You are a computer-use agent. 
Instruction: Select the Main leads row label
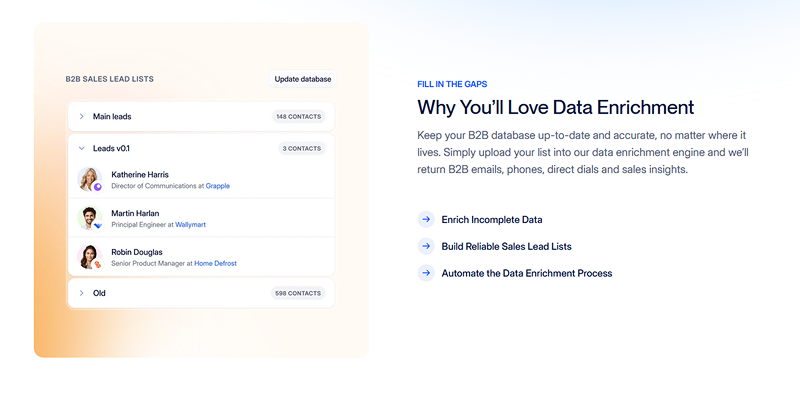[x=112, y=116]
